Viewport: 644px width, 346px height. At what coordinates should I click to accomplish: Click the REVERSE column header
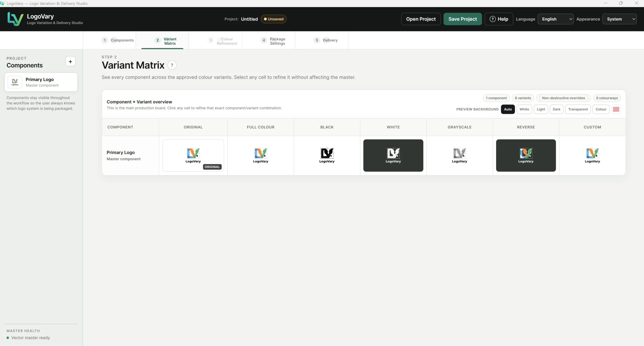click(526, 127)
